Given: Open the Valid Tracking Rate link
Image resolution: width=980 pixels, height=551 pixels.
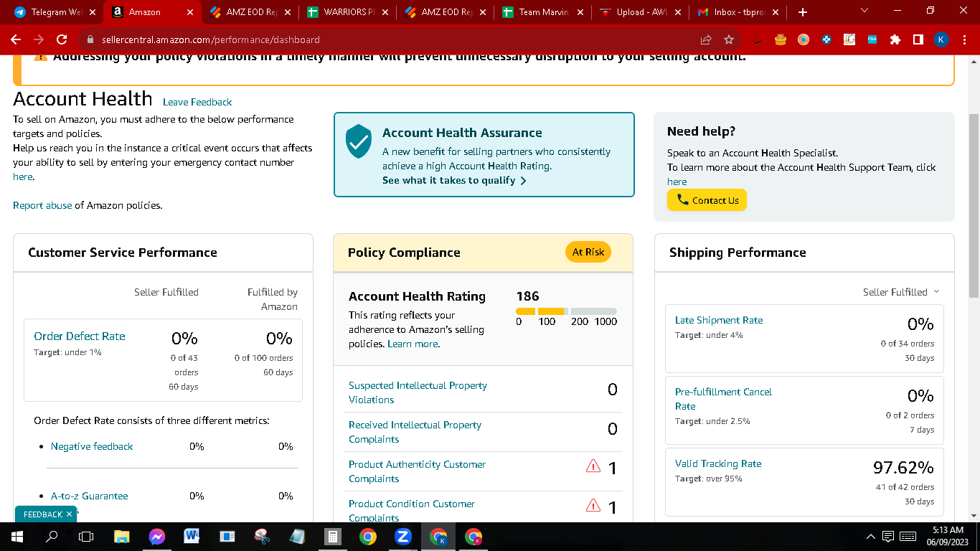Looking at the screenshot, I should coord(718,463).
